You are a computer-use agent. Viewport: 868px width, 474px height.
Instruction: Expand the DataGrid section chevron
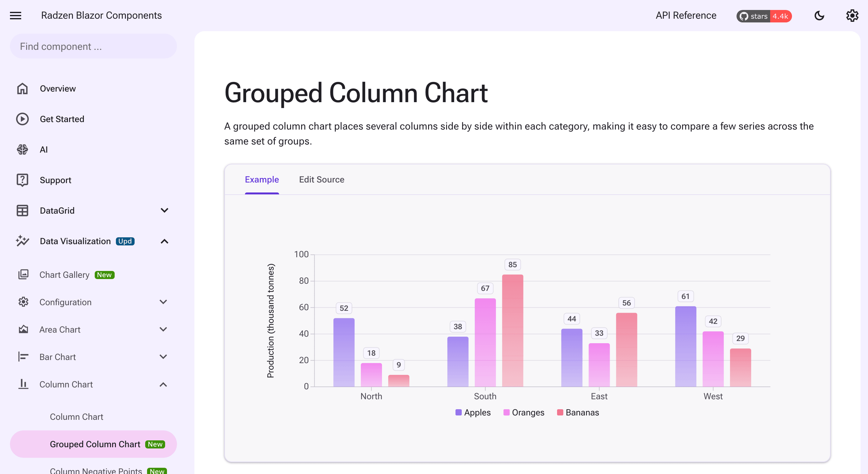pyautogui.click(x=165, y=211)
